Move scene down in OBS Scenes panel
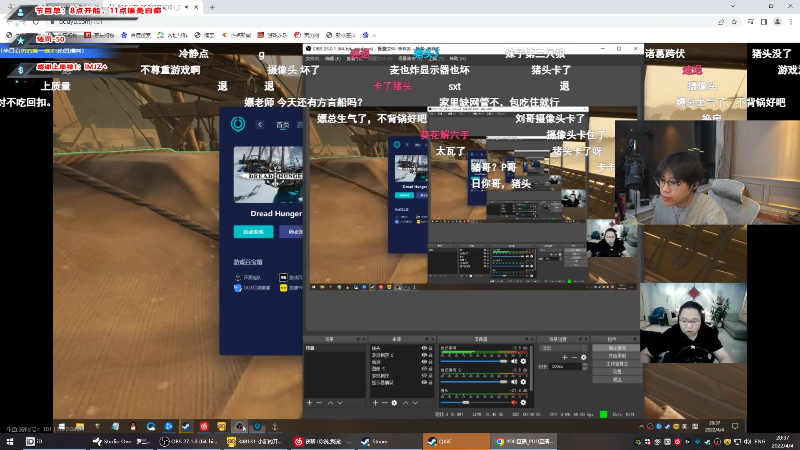800x450 pixels. [340, 403]
